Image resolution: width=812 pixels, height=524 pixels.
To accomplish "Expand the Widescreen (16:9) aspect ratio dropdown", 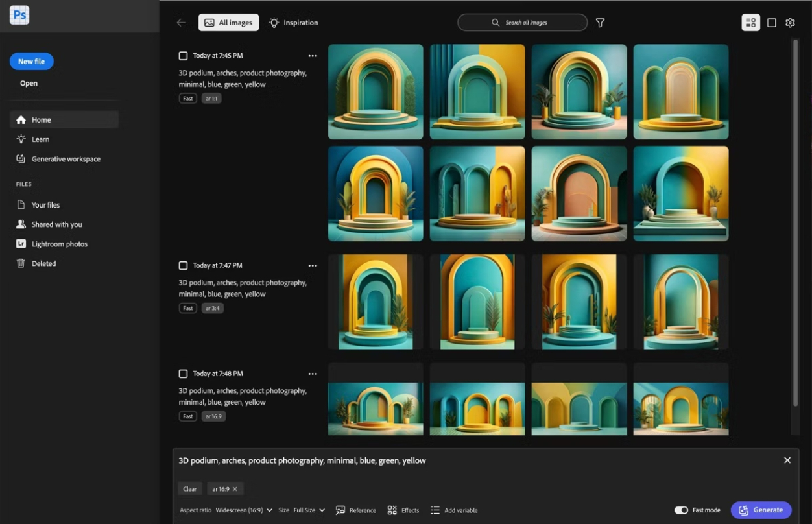I will click(244, 510).
